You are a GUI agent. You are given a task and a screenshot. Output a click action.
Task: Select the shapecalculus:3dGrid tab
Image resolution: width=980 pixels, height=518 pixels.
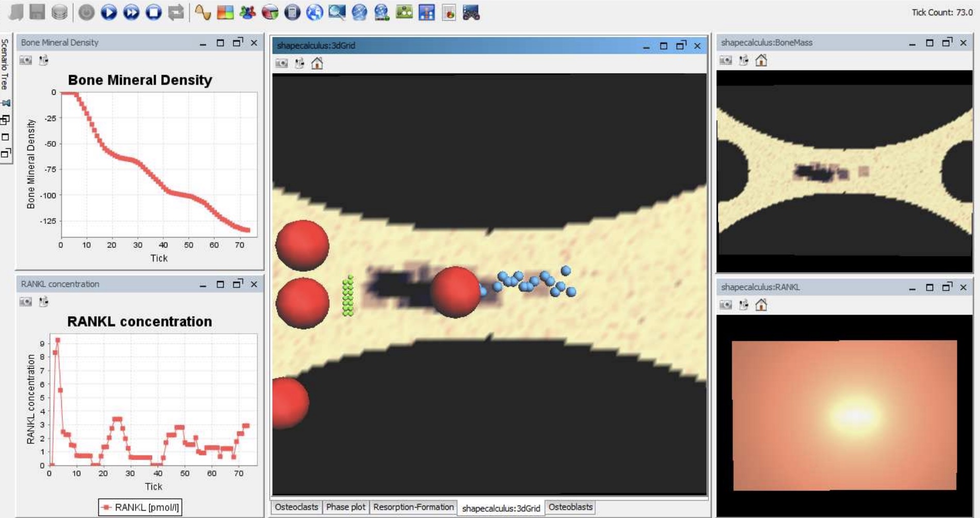[x=501, y=508]
